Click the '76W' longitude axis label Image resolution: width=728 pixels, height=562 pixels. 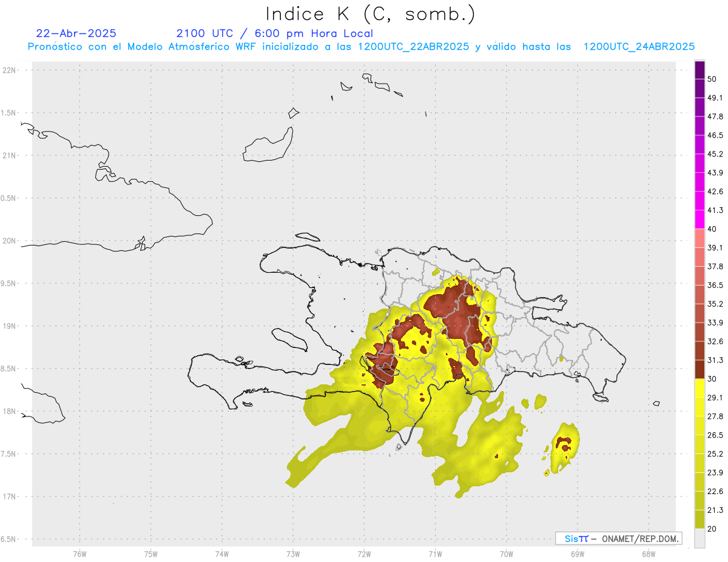pyautogui.click(x=79, y=554)
